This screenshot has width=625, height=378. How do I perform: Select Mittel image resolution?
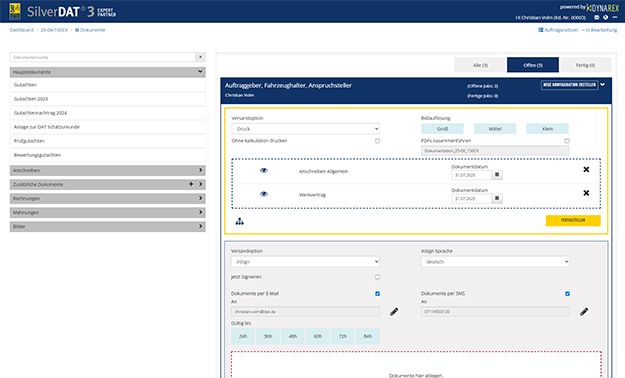[495, 129]
